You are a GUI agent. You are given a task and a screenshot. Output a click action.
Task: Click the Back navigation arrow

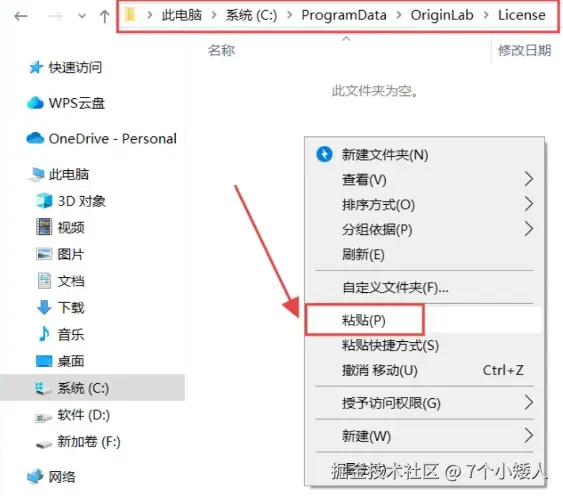pyautogui.click(x=21, y=16)
